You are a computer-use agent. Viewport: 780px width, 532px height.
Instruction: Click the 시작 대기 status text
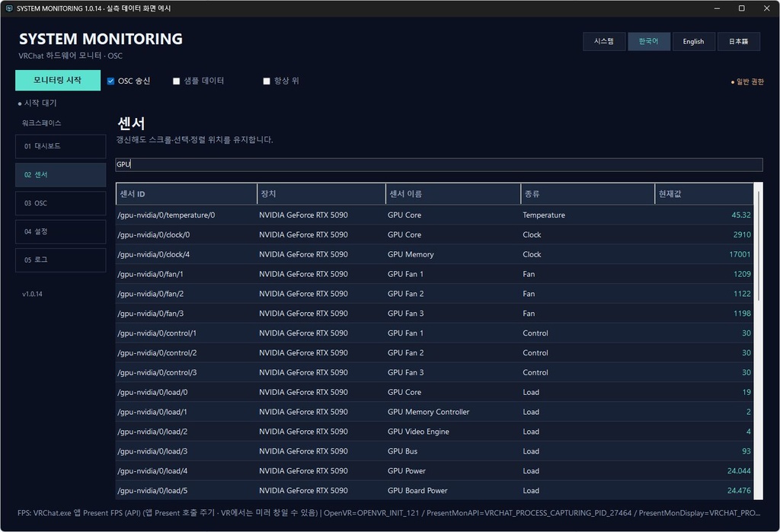37,103
